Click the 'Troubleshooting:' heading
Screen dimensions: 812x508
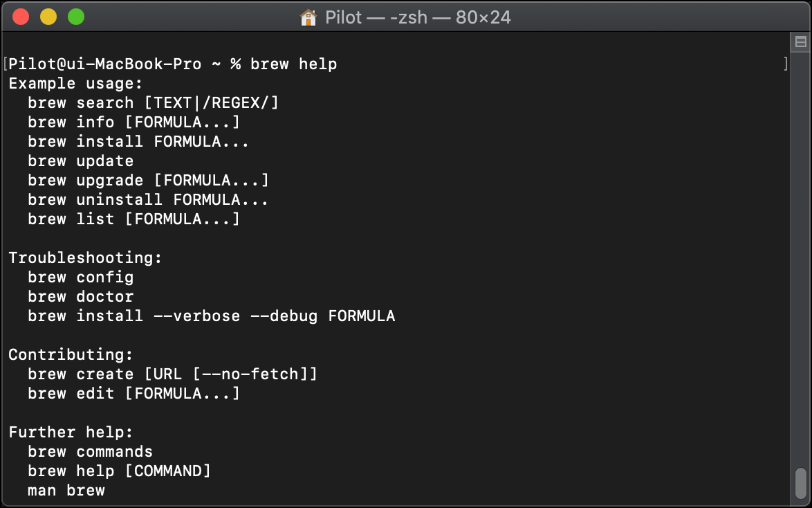86,257
